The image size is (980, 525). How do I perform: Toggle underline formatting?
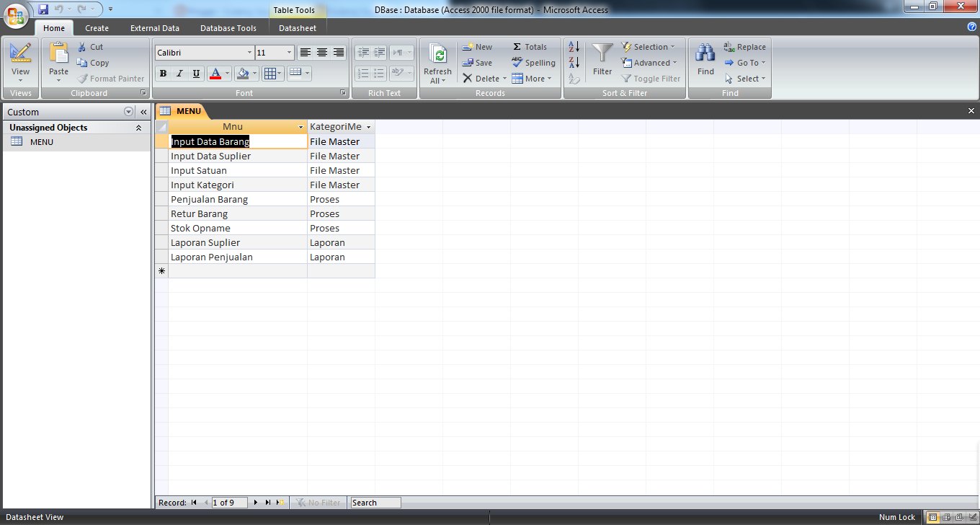coord(195,73)
